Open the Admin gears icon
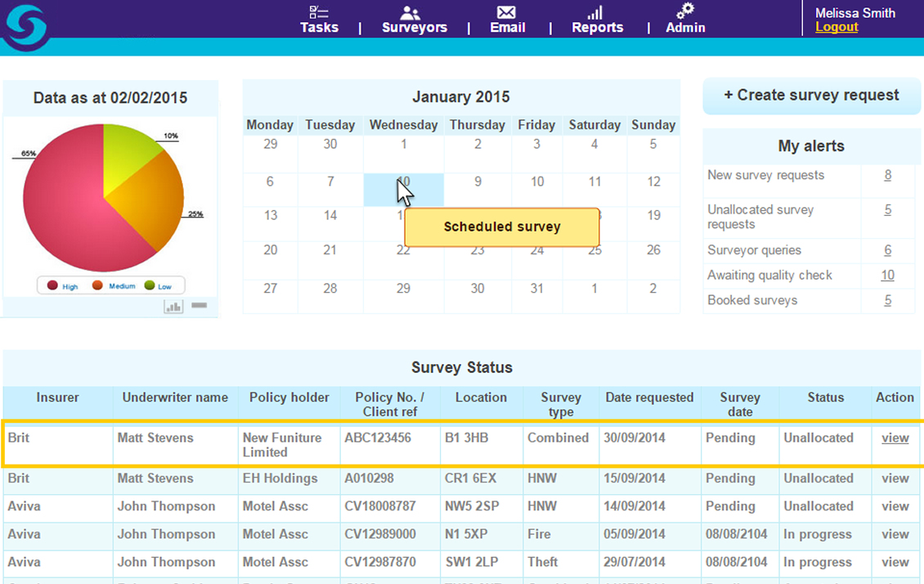The width and height of the screenshot is (924, 584). pos(685,11)
